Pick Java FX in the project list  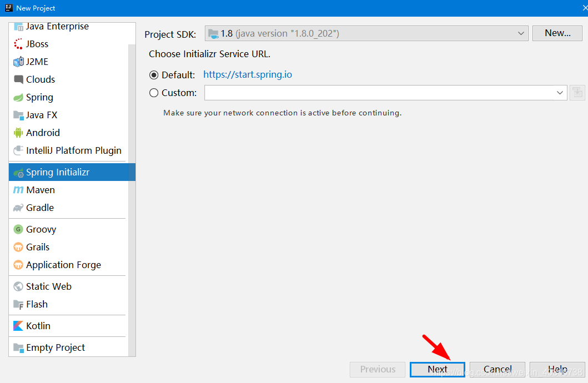coord(68,115)
